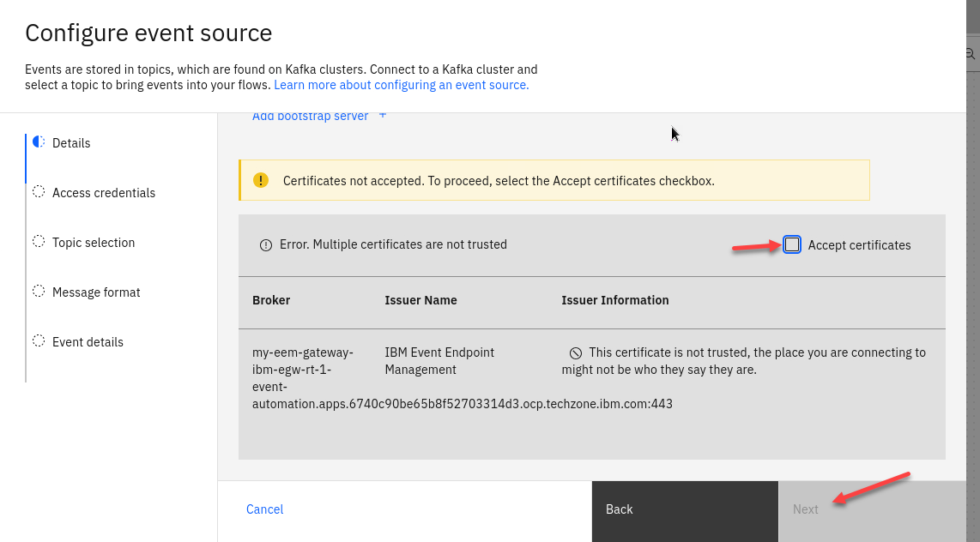Click the plus icon after Add bootstrap server
Screen dimensions: 980x542
coord(383,116)
